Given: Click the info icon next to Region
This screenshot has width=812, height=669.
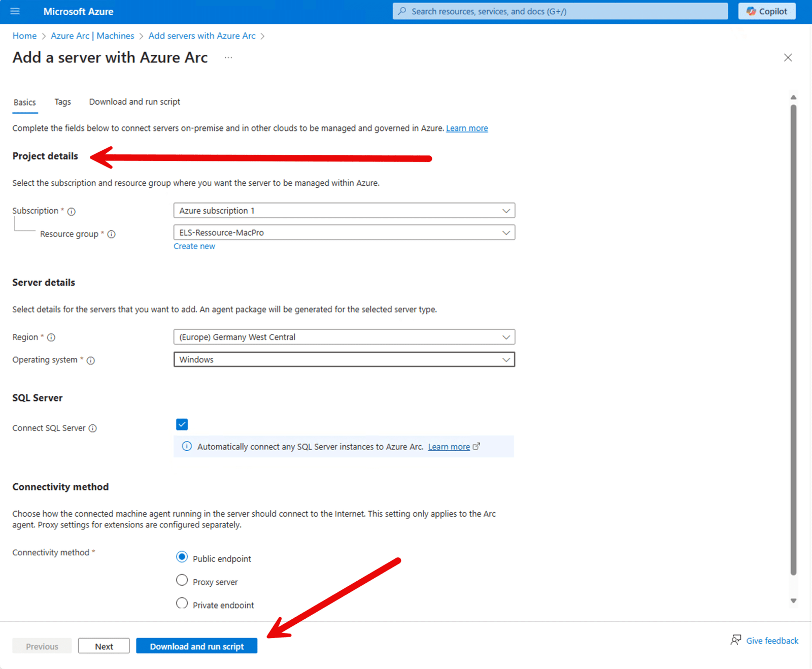Looking at the screenshot, I should (x=51, y=337).
